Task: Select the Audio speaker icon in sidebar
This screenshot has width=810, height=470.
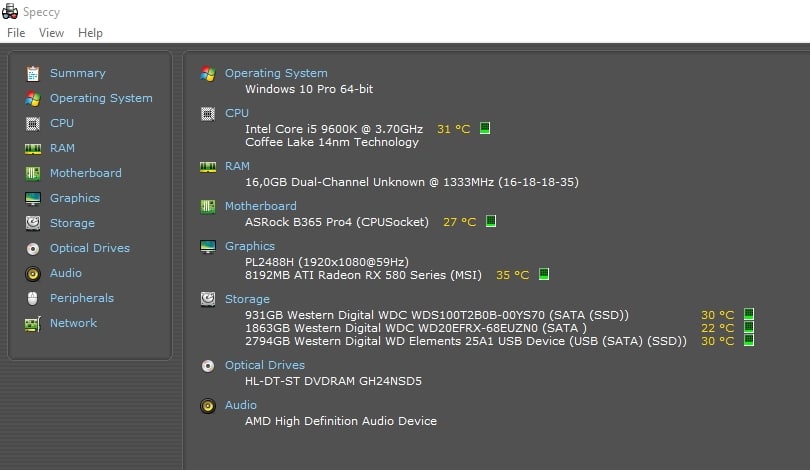Action: click(x=33, y=273)
